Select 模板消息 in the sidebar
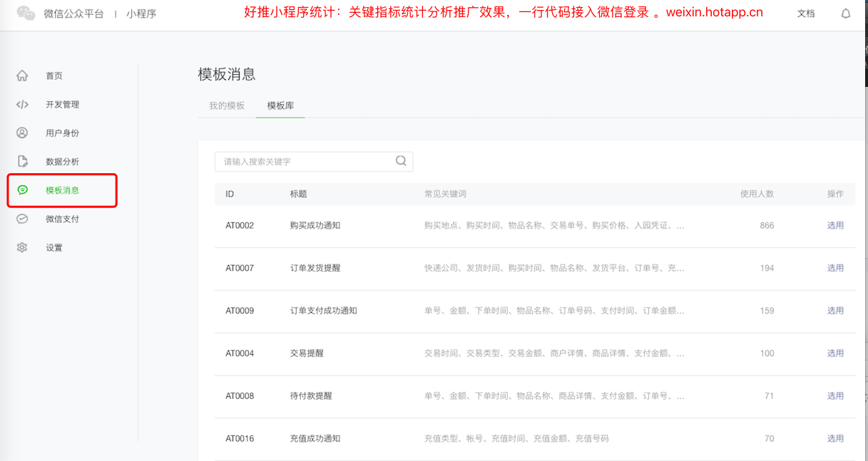 [63, 190]
